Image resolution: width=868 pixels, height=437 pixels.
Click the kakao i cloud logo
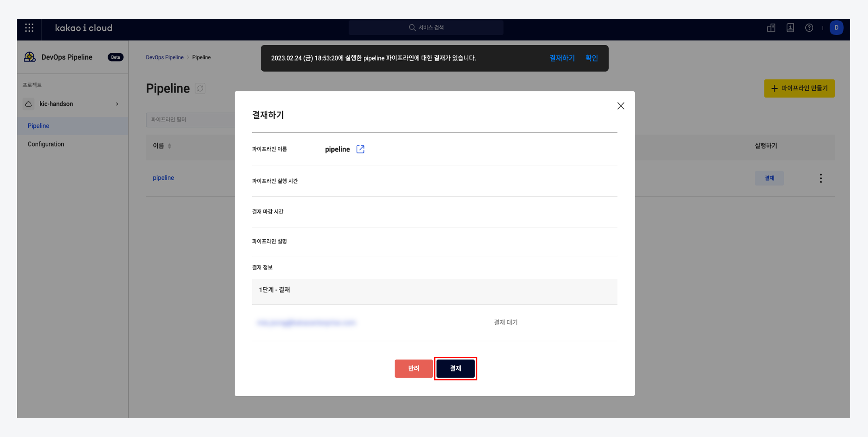point(84,28)
